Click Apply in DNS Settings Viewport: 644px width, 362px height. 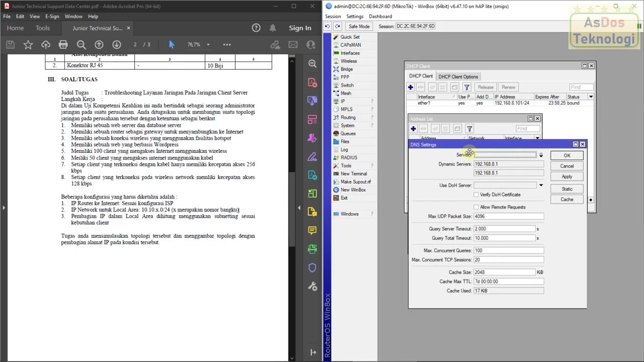tap(567, 177)
